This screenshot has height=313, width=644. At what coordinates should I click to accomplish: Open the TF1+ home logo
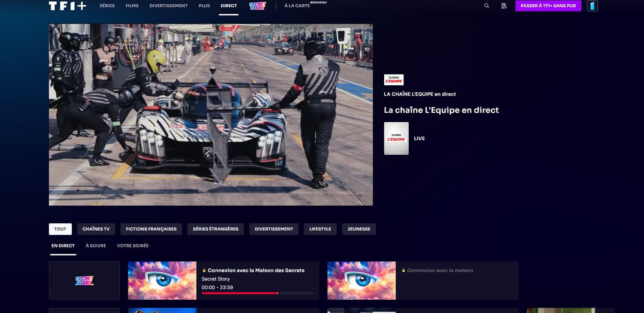[67, 6]
